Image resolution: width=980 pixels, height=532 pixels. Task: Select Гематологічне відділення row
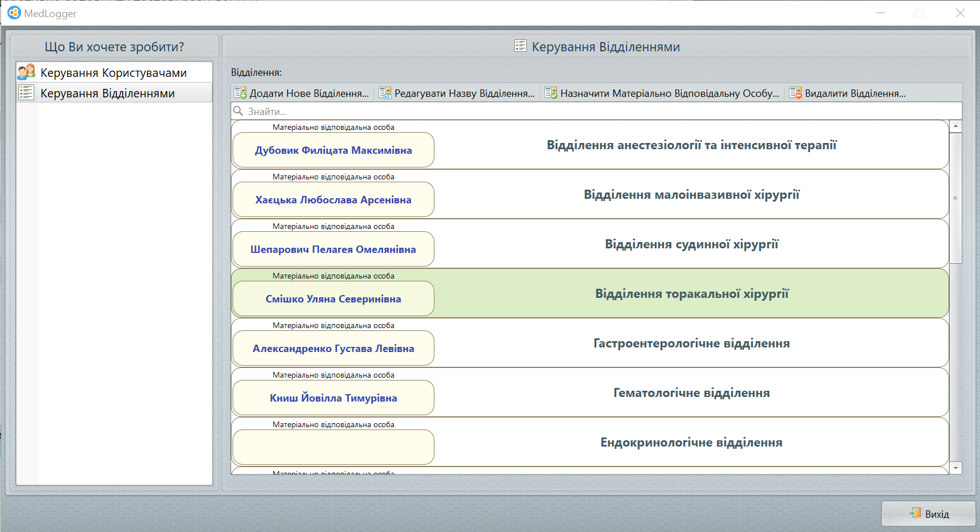(x=691, y=393)
